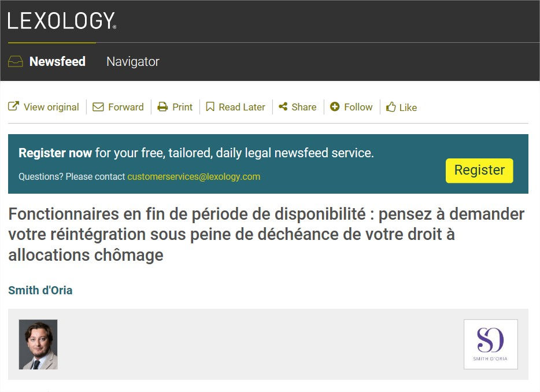Open sharing options via the Share icon
Image resolution: width=540 pixels, height=392 pixels.
[x=282, y=106]
